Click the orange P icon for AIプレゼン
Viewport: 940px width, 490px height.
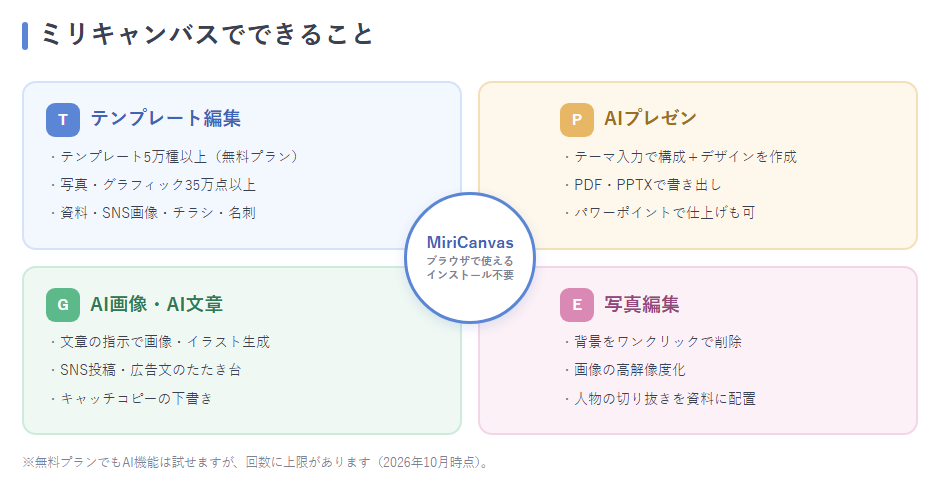pyautogui.click(x=577, y=120)
